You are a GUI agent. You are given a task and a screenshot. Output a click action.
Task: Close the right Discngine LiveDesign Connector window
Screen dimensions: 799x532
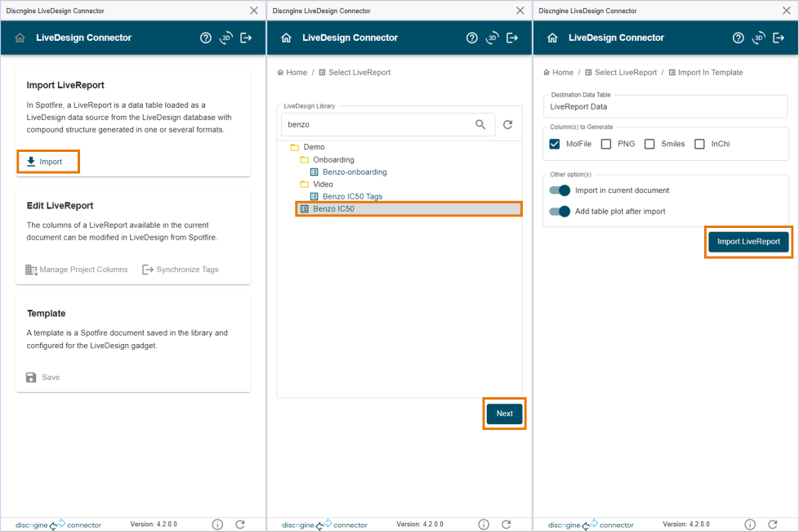click(x=786, y=10)
